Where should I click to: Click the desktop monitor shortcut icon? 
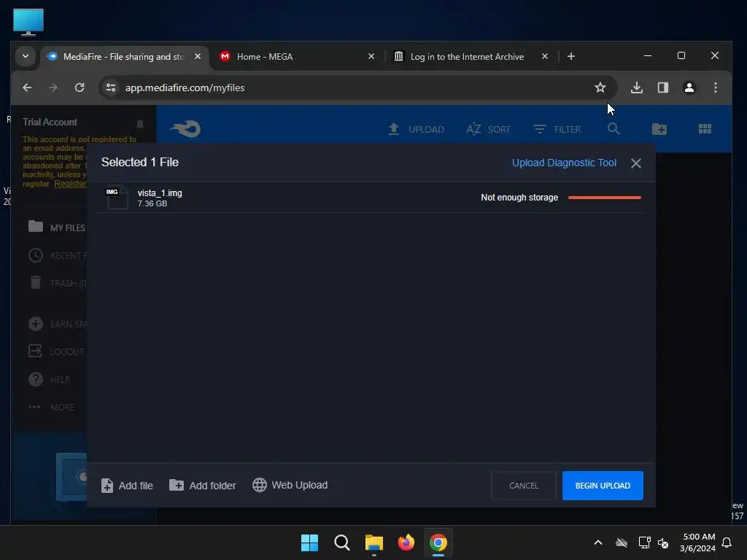tap(28, 22)
